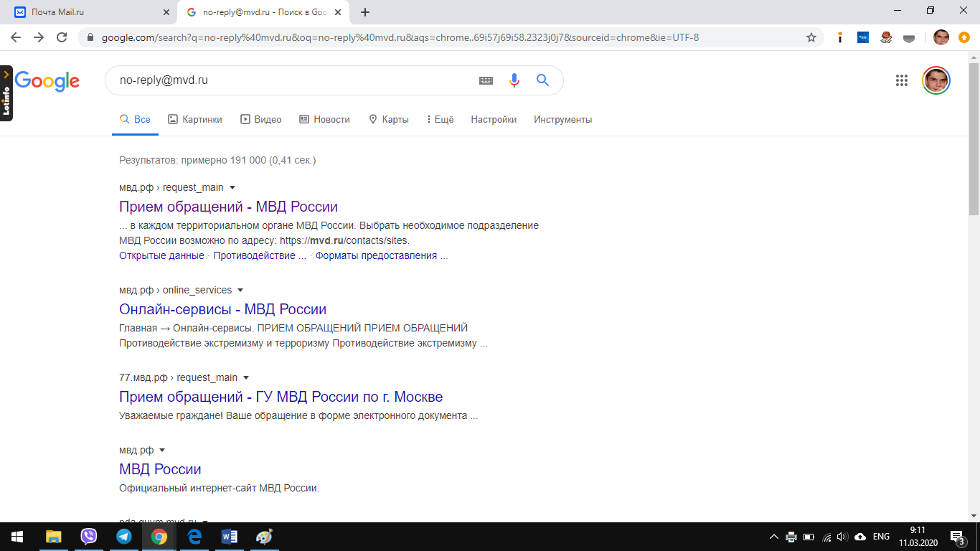The image size is (980, 551).
Task: Reload the page
Action: pos(62,37)
